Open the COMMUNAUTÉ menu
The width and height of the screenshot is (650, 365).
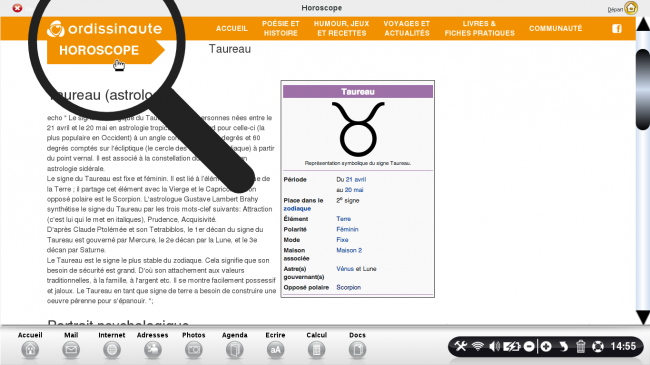[x=555, y=28]
